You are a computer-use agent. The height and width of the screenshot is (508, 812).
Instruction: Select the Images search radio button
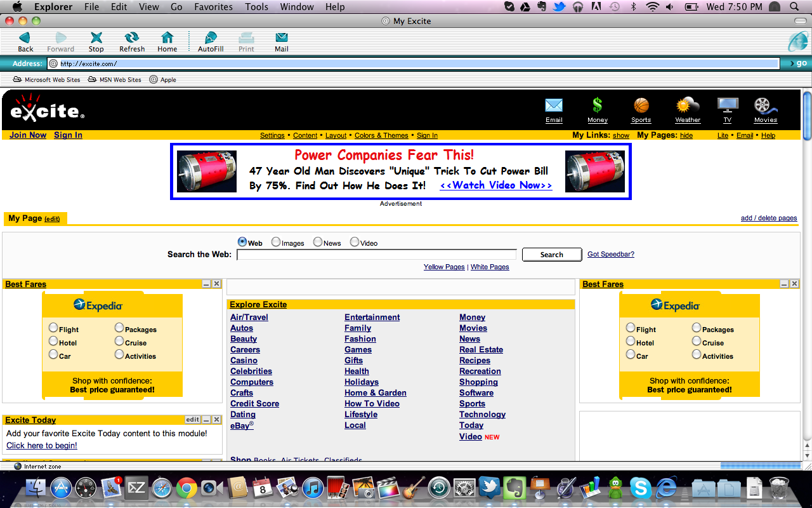coord(275,241)
